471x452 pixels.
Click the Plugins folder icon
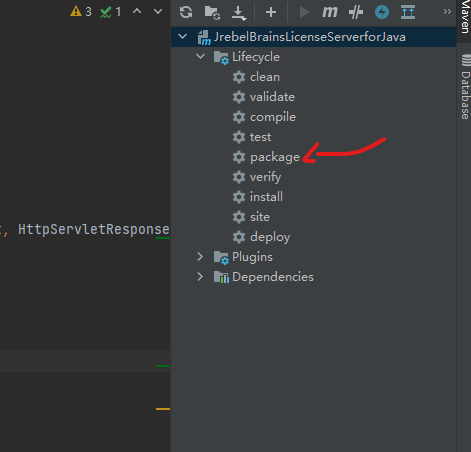221,257
